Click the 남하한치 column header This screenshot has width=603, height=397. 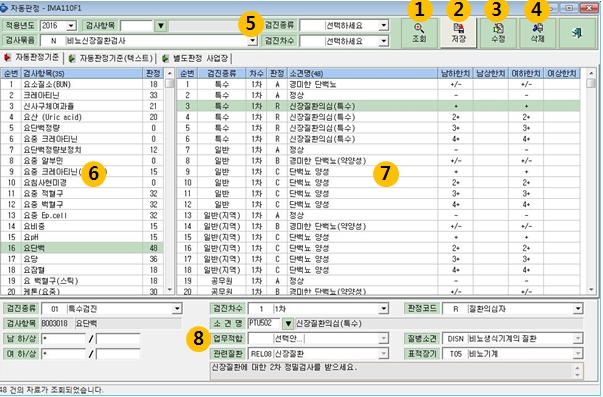(455, 73)
